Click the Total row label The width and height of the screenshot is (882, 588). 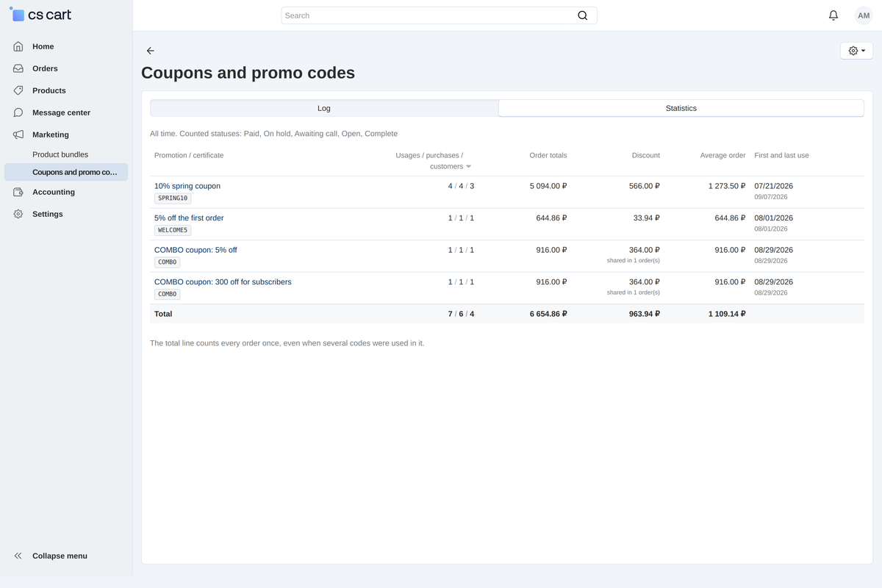point(163,314)
